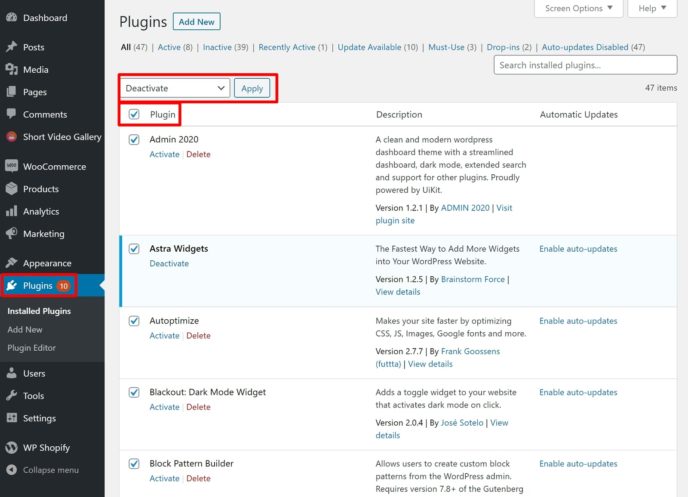Enable auto-updates for Astra Widgets
688x497 pixels.
click(x=578, y=249)
